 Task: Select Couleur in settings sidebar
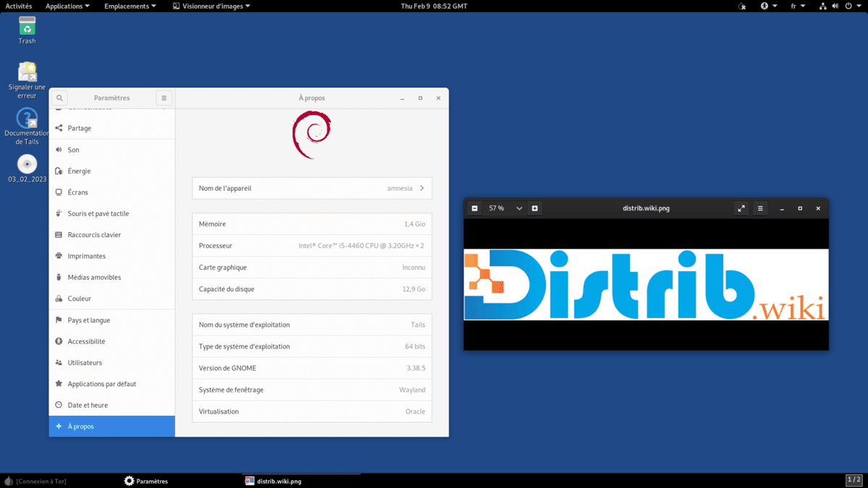click(x=112, y=299)
